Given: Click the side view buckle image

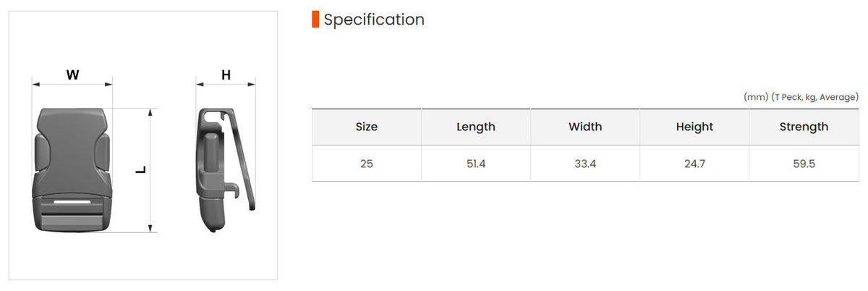Looking at the screenshot, I should click(226, 170).
